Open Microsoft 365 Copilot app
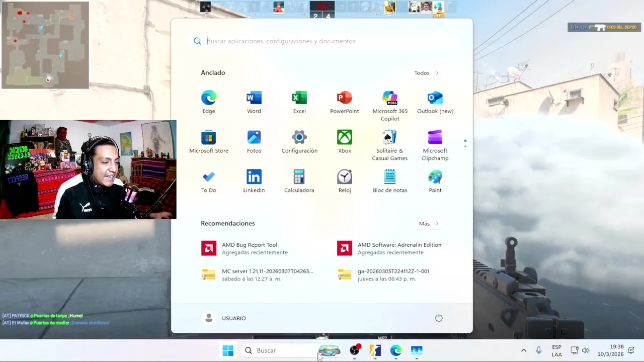Screen dimensions: 644x362 (390, 106)
